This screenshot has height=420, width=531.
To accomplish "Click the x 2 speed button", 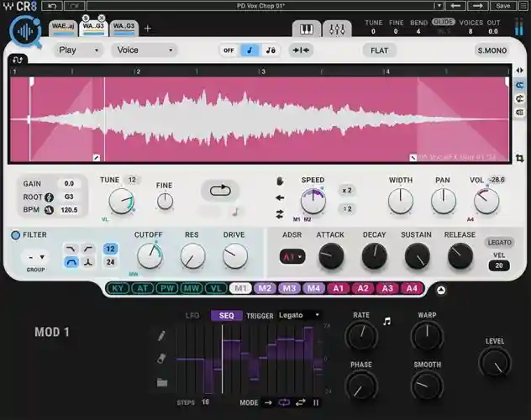I will point(347,190).
